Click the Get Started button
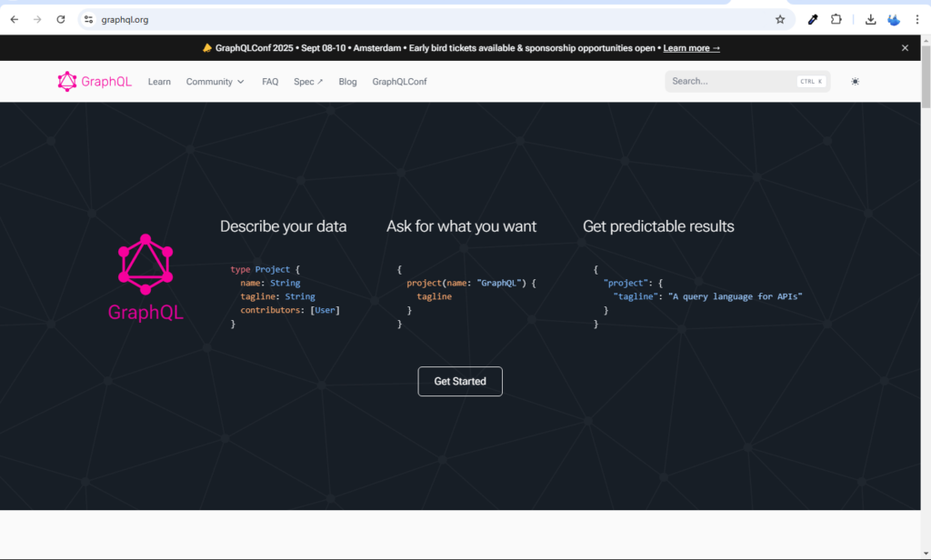Image resolution: width=931 pixels, height=560 pixels. pos(460,381)
